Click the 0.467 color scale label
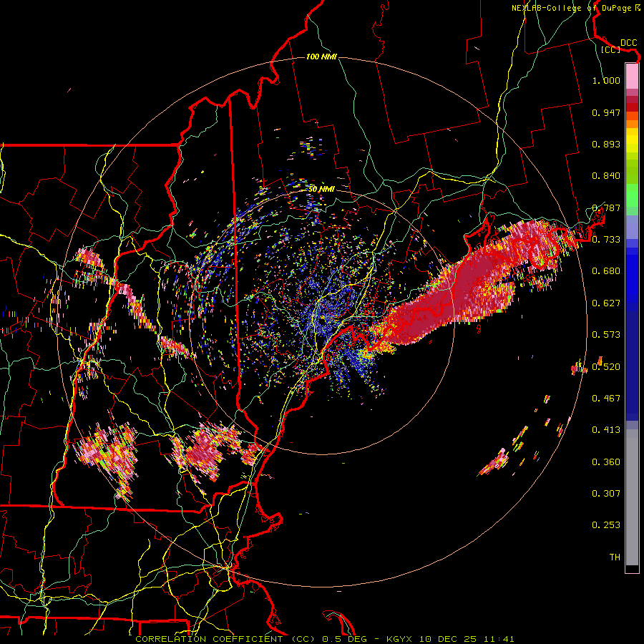This screenshot has height=644, width=644. pos(606,398)
